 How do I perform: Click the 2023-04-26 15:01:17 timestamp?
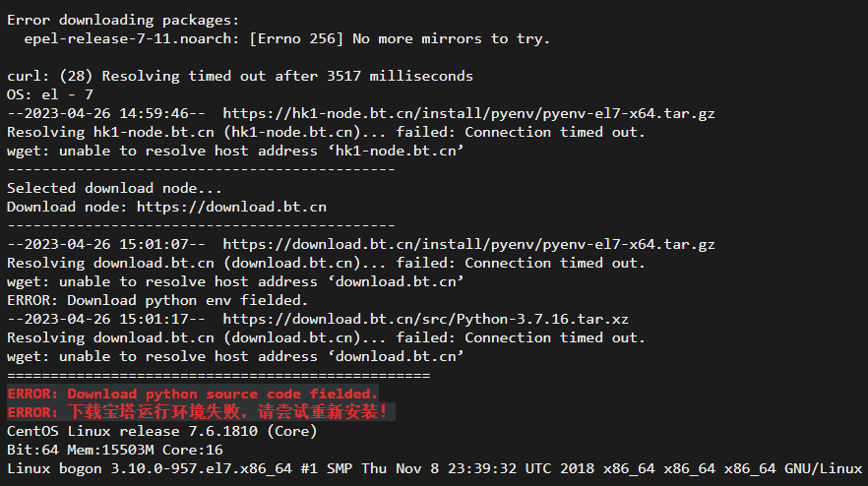tap(105, 319)
